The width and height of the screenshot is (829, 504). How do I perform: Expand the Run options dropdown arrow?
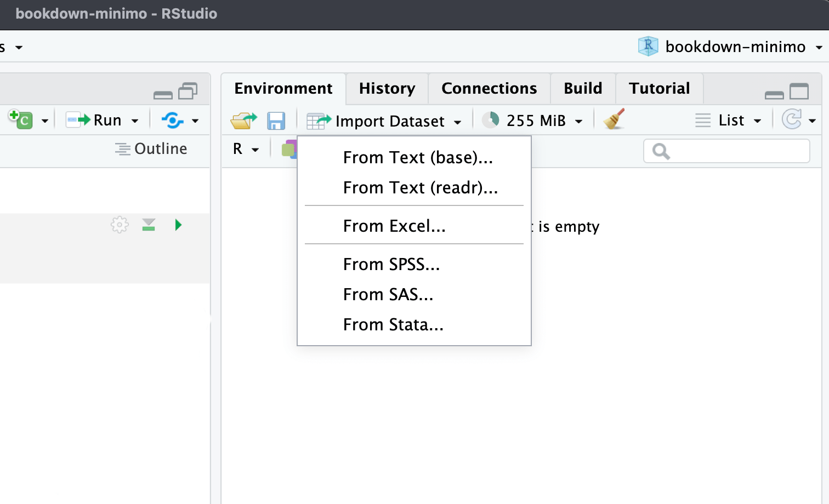[135, 121]
